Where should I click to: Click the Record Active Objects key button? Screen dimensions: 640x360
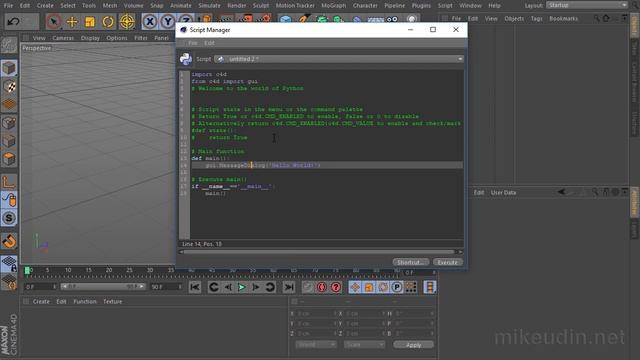308,287
